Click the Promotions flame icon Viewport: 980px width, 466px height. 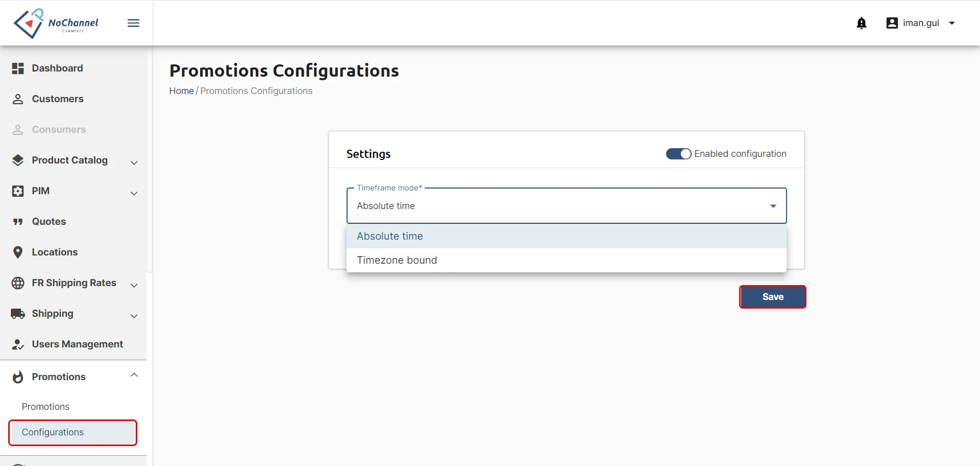point(18,377)
